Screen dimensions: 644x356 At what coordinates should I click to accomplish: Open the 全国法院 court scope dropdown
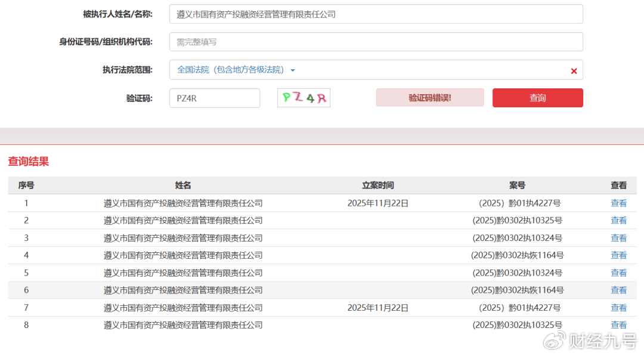231,70
